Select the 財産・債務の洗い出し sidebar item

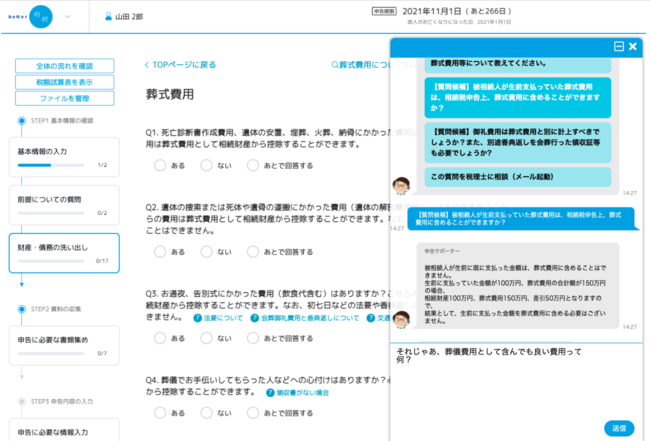(x=64, y=252)
